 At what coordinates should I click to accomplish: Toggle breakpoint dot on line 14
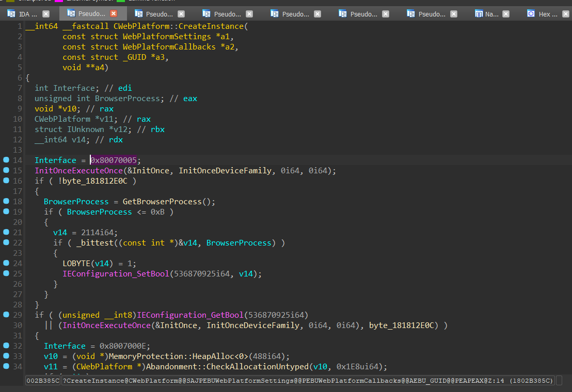[6, 160]
